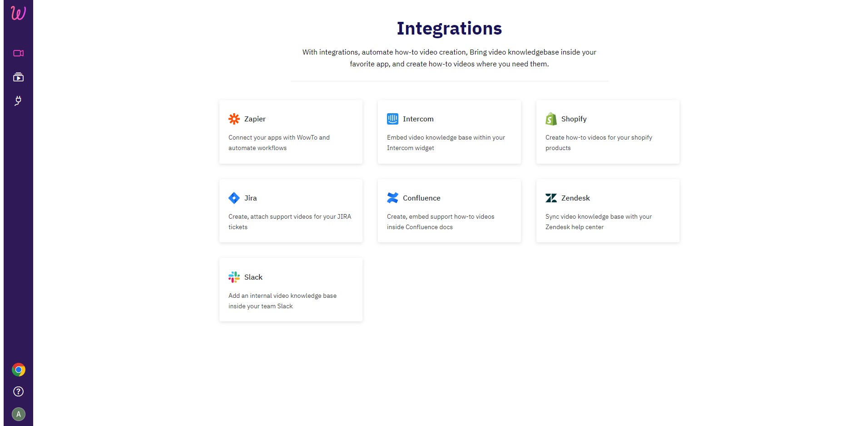Click the Jira diamond icon
The width and height of the screenshot is (868, 426).
[x=234, y=198]
